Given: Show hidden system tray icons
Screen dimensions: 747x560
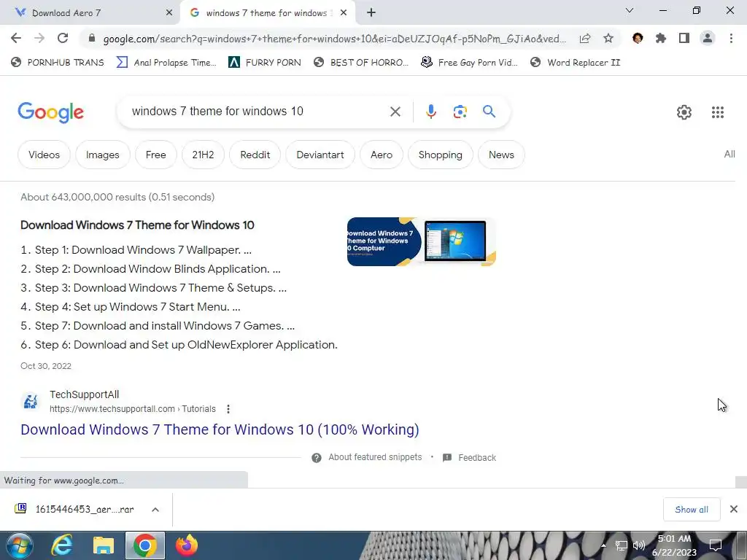Looking at the screenshot, I should click(x=603, y=545).
